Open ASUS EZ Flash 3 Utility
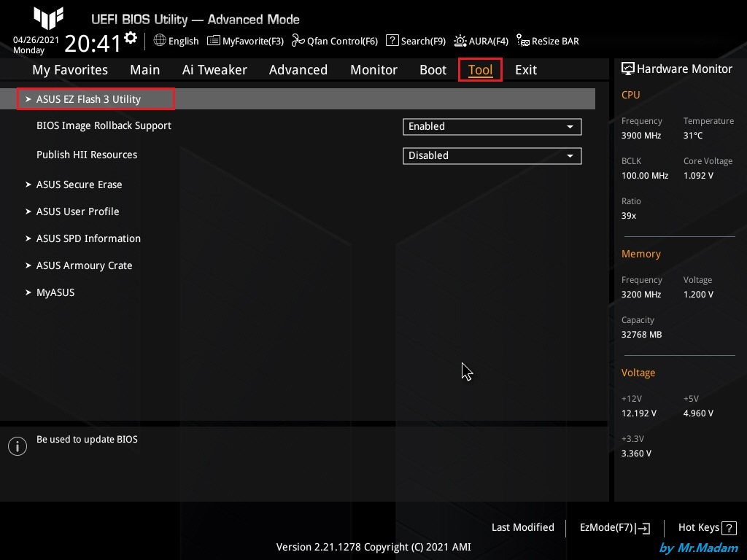747x560 pixels. (x=88, y=99)
